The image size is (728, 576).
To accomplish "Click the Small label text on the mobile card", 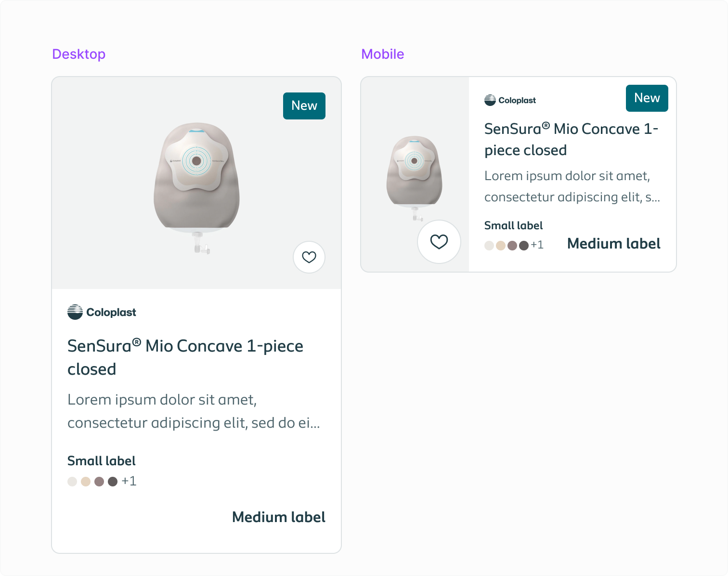I will click(513, 225).
